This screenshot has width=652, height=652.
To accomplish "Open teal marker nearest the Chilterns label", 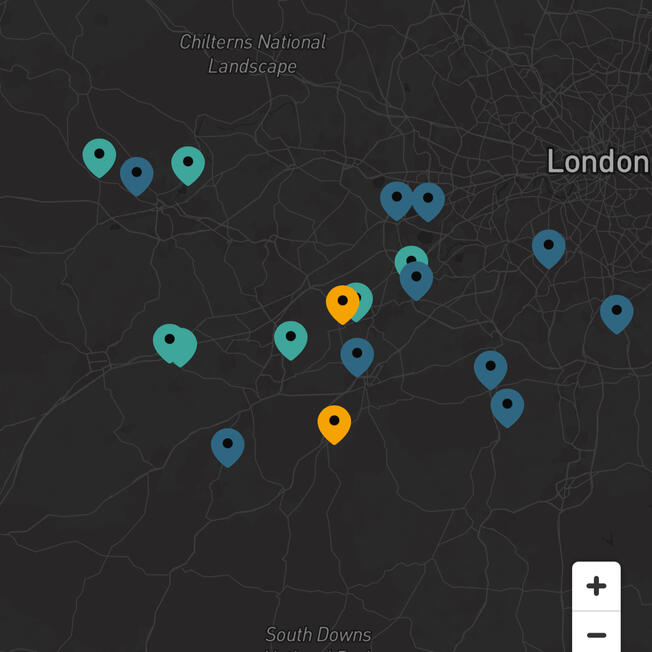I will (188, 164).
